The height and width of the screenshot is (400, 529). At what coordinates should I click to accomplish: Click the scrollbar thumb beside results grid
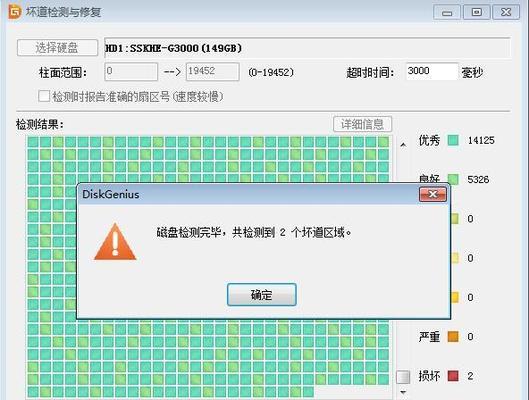pyautogui.click(x=403, y=377)
